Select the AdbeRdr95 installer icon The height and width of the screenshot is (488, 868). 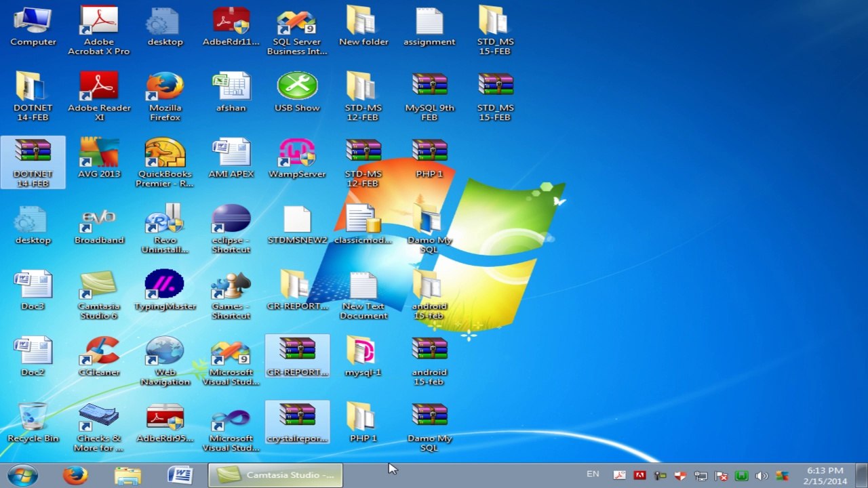(x=165, y=423)
